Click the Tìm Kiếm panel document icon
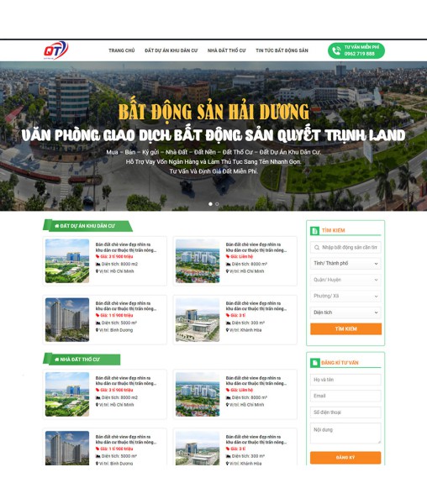Screen dimensions: 427x504 coord(314,230)
